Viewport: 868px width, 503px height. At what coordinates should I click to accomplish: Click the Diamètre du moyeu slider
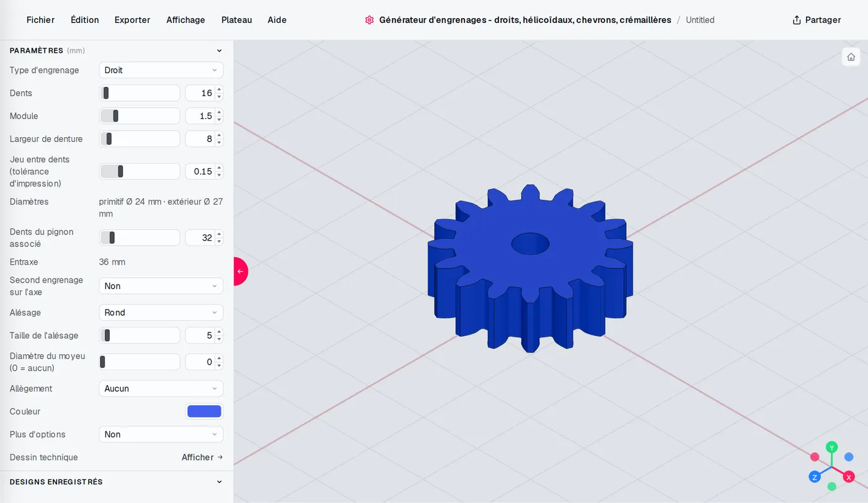pyautogui.click(x=139, y=362)
